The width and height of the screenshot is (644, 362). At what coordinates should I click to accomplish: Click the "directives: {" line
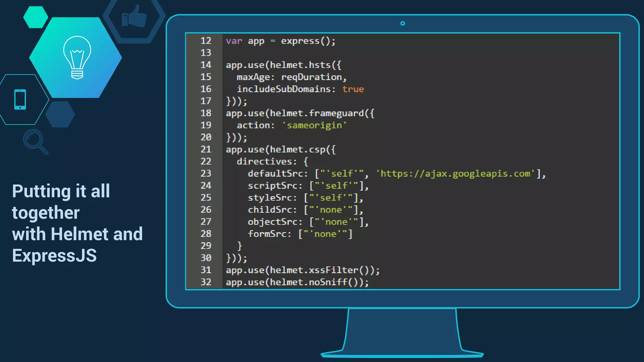coord(272,162)
